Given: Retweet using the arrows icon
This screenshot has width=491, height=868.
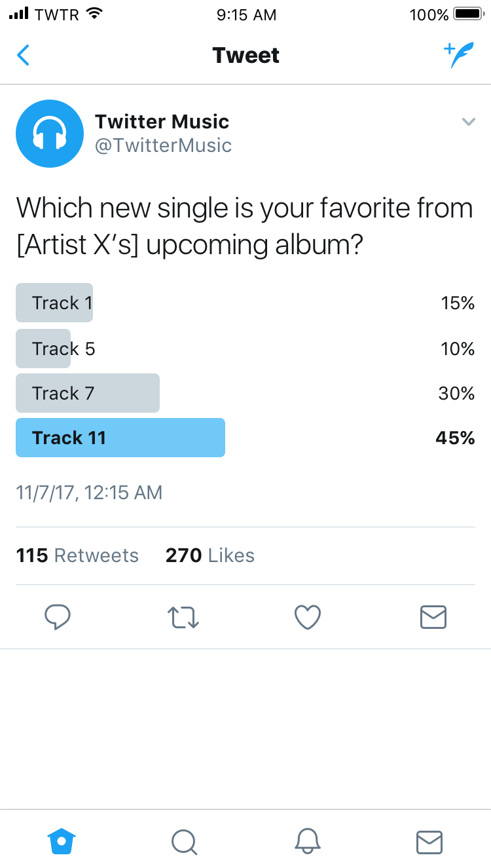Looking at the screenshot, I should [x=183, y=617].
